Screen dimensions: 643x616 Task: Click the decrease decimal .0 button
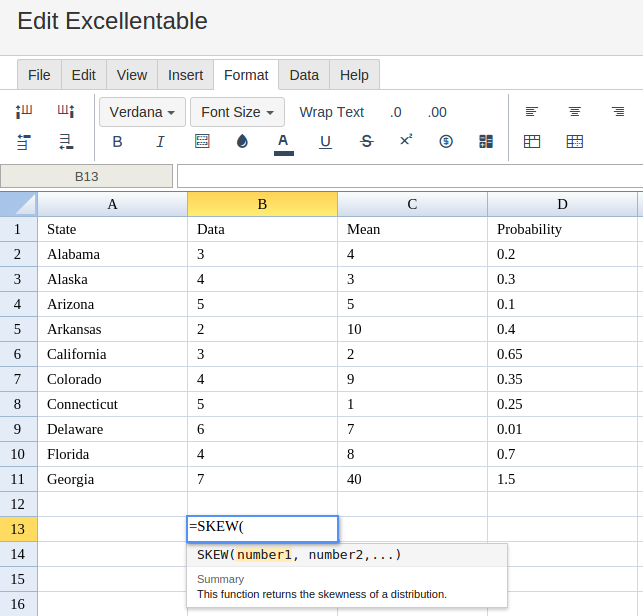point(395,112)
